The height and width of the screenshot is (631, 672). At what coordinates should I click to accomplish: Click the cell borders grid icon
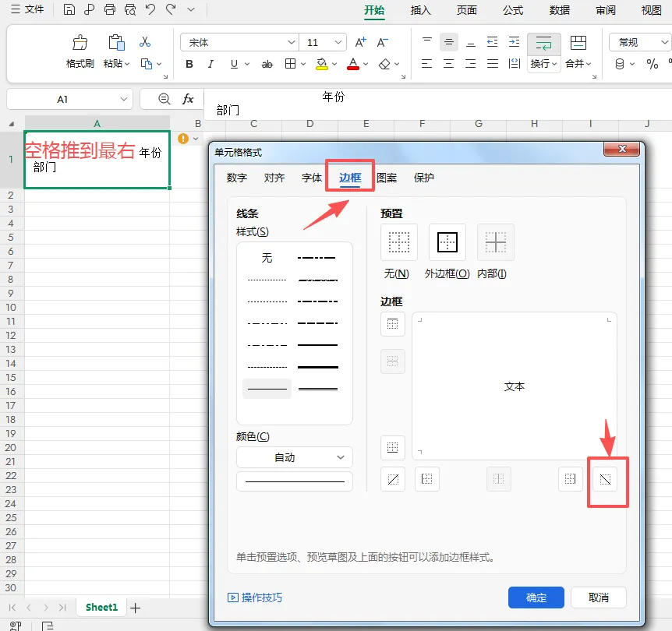point(290,64)
